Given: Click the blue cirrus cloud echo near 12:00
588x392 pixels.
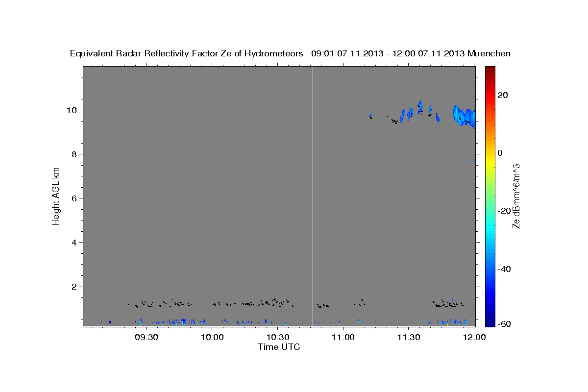Looking at the screenshot, I should point(464,116).
